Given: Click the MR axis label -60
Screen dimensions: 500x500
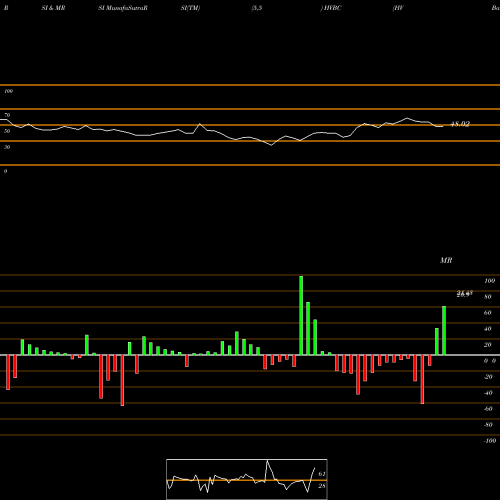Looking at the screenshot, I should pos(488,409).
